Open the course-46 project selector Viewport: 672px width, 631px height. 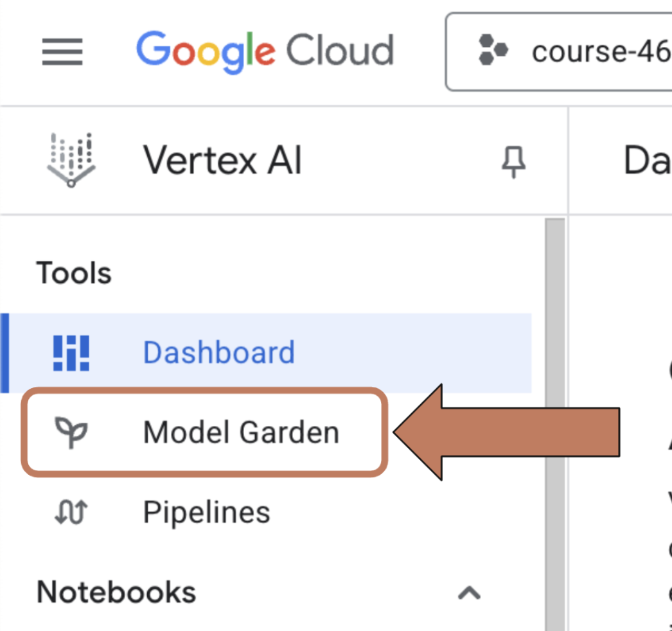coord(558,51)
